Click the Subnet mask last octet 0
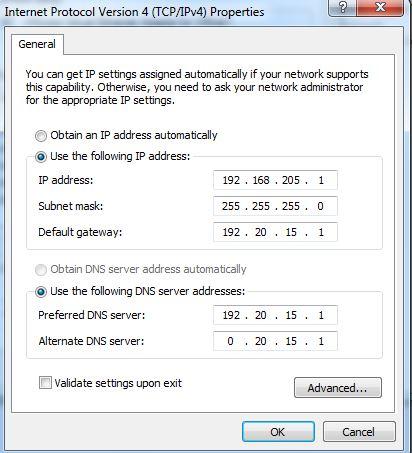This screenshot has width=412, height=453. click(x=320, y=206)
